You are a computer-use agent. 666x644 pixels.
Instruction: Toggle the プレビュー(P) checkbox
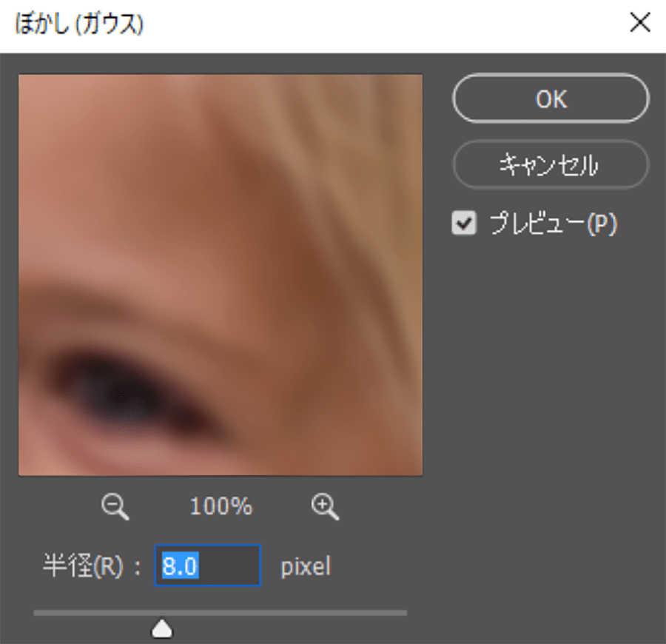point(464,223)
